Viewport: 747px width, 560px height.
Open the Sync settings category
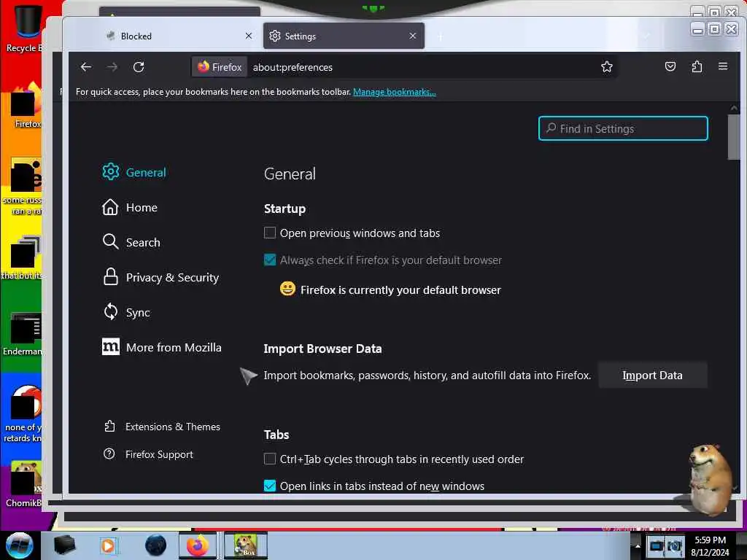126,312
